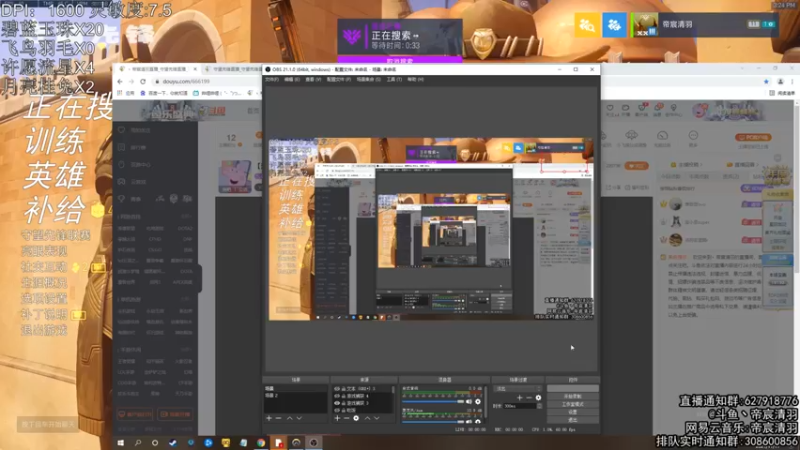Open transition properties gear icon
Screen dimensions: 800x450
[x=538, y=397]
